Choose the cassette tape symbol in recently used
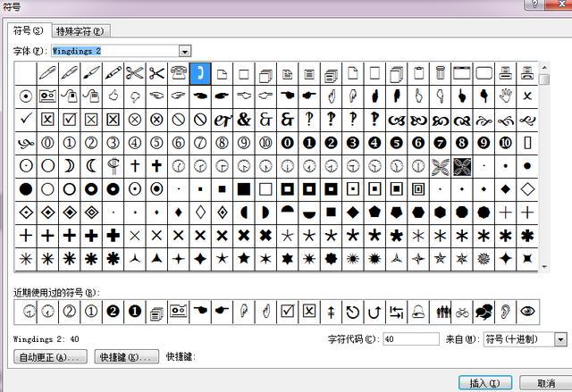Screen dimensions: 572x392 179,312
